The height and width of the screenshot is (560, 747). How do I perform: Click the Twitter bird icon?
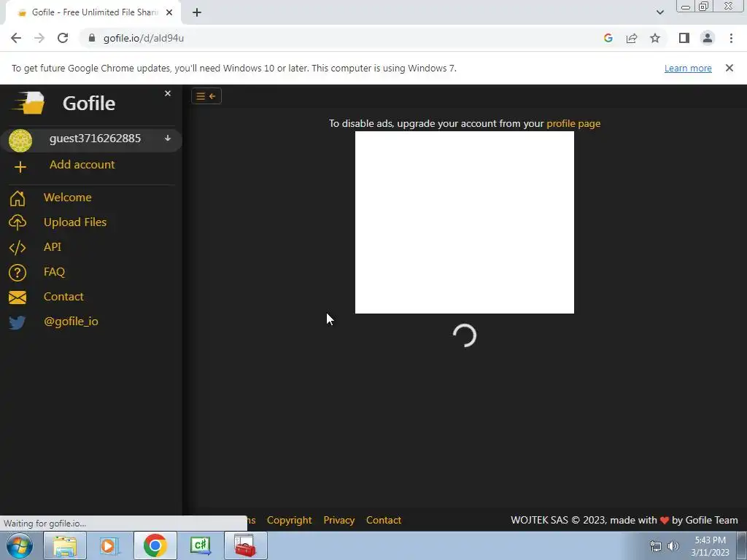(x=18, y=322)
